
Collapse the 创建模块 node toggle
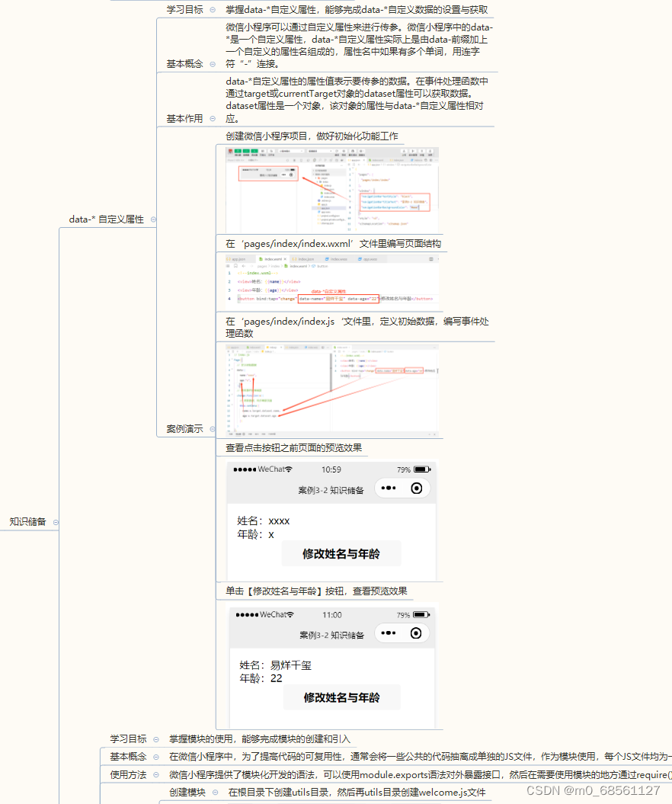click(215, 793)
